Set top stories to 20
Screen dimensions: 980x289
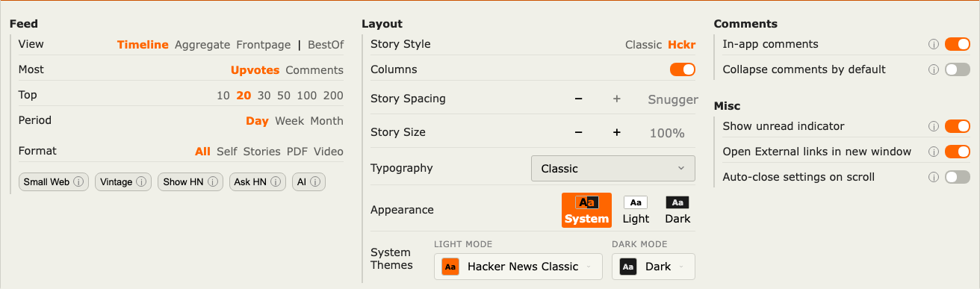[244, 96]
